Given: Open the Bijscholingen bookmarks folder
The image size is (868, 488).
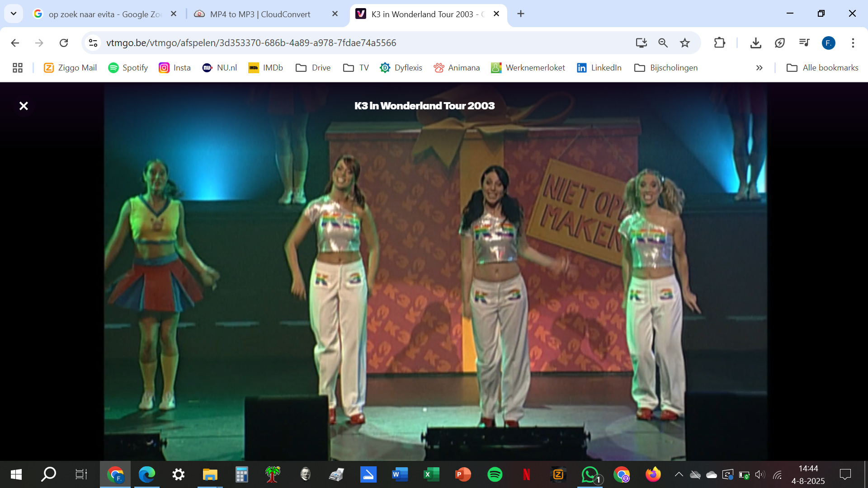Looking at the screenshot, I should click(x=666, y=68).
